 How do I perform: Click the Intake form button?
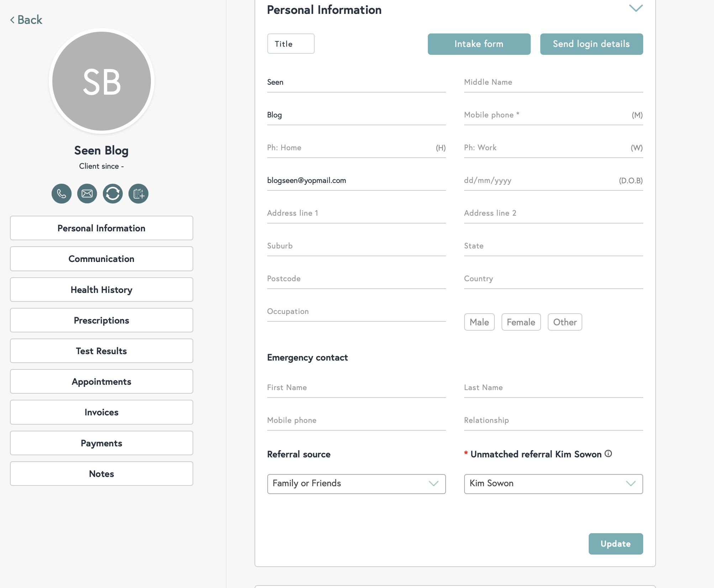click(479, 44)
